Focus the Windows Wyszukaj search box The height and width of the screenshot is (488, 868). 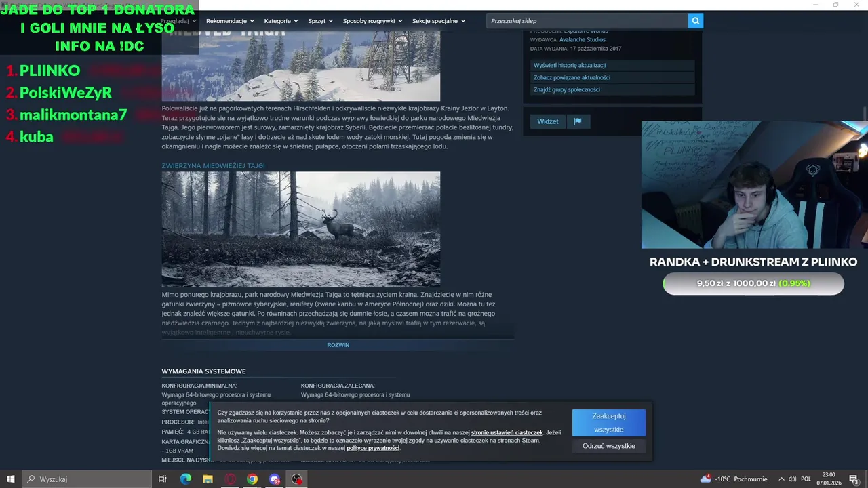[87, 479]
